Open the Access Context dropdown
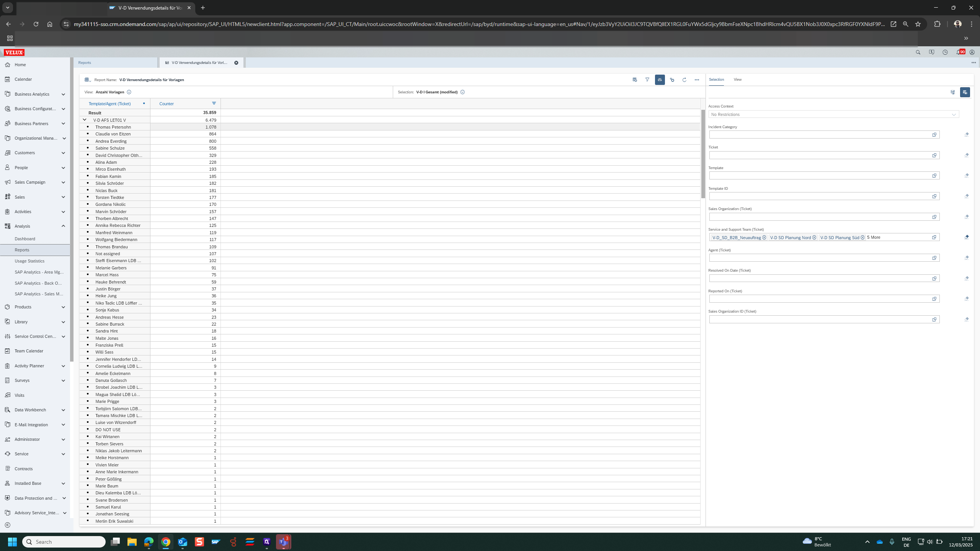Screen dimensions: 980x551 (x=954, y=114)
